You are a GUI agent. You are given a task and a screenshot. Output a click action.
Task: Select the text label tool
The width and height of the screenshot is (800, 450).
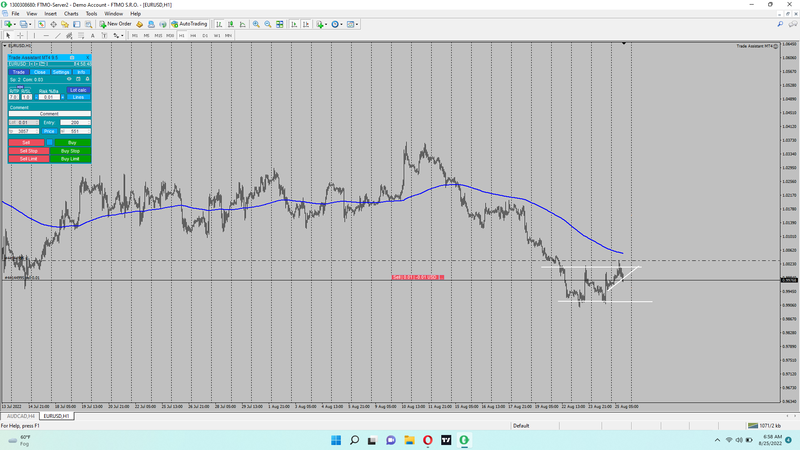(x=105, y=36)
